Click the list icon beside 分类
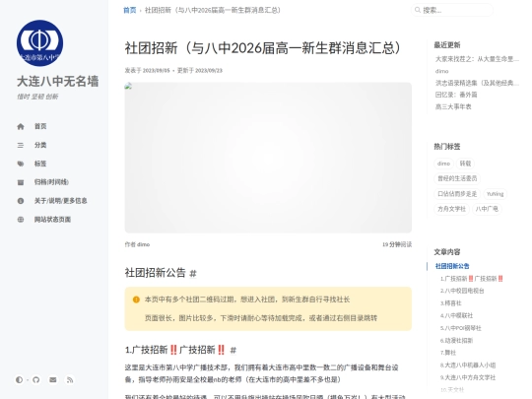The width and height of the screenshot is (532, 399). point(21,145)
